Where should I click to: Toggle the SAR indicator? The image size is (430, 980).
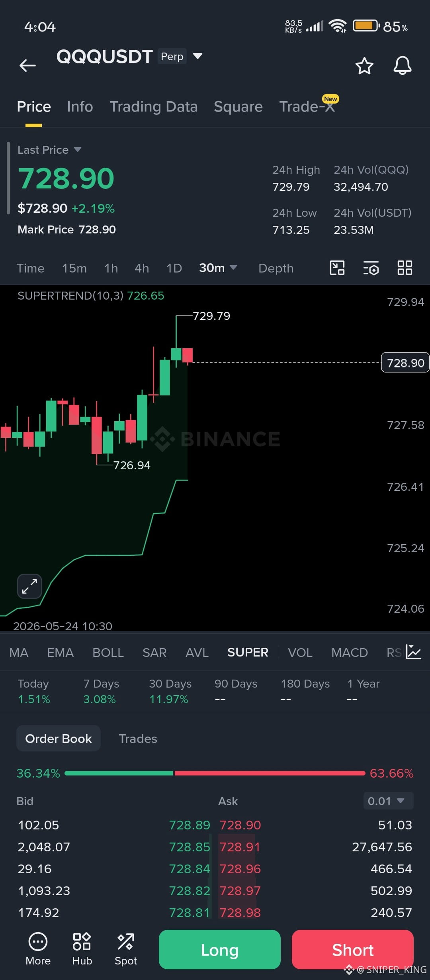click(154, 653)
